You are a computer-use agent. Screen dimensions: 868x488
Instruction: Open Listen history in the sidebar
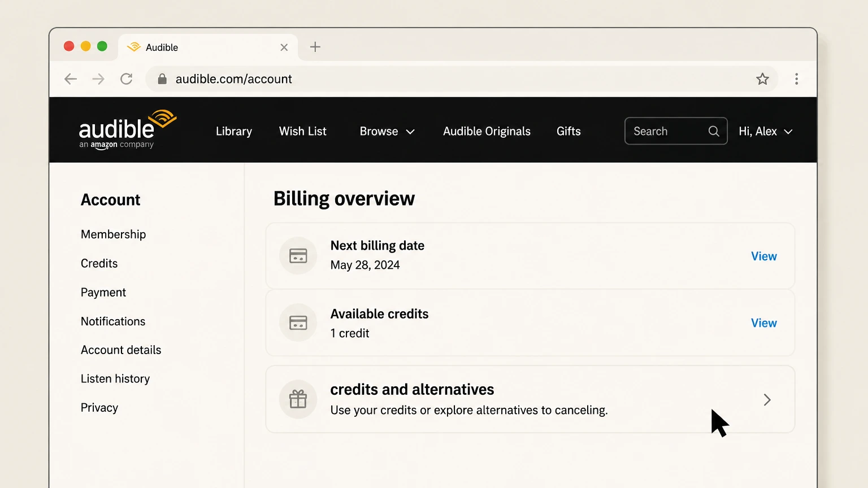point(115,378)
